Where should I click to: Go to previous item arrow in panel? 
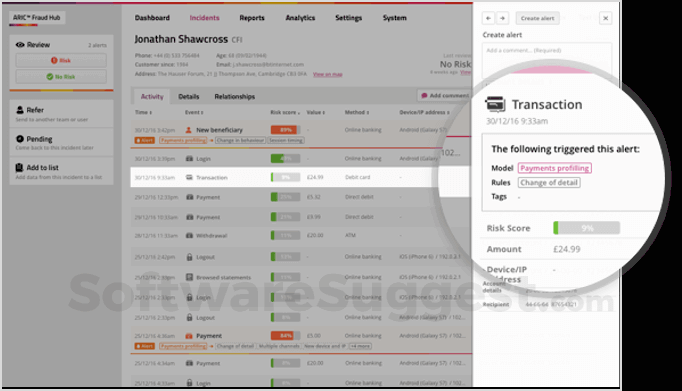click(488, 18)
